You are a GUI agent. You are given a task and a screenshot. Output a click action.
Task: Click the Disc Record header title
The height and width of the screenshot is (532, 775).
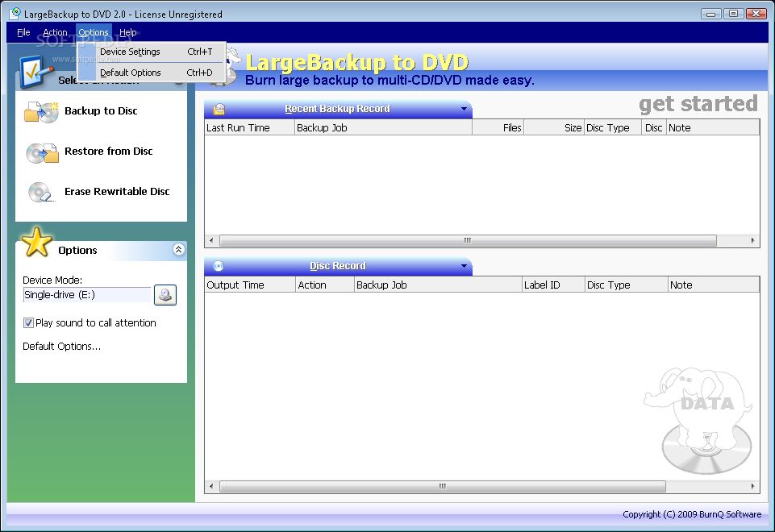click(338, 266)
